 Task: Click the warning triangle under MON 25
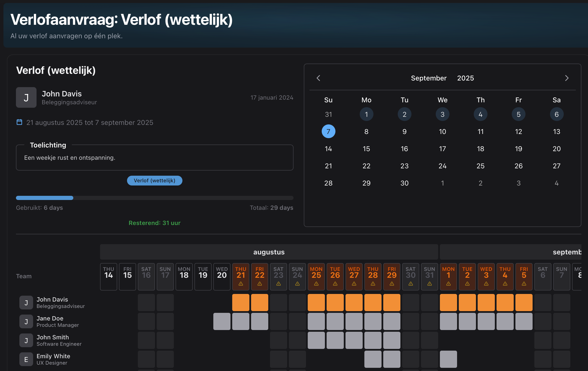[316, 284]
